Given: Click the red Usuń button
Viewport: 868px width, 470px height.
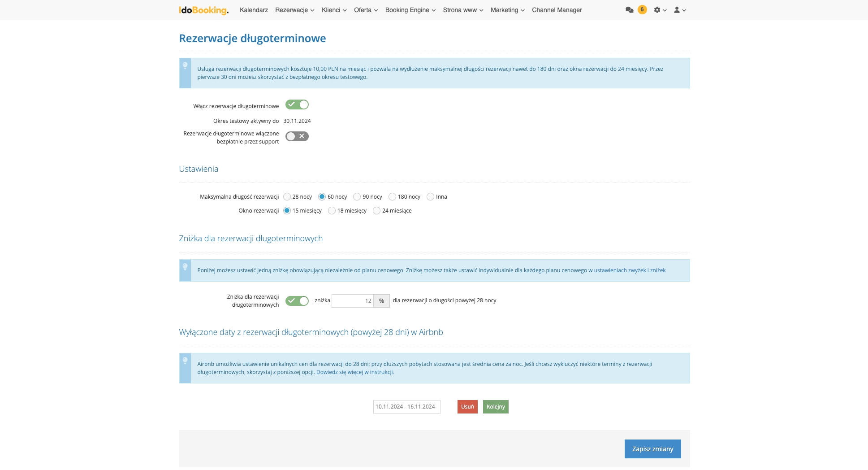Looking at the screenshot, I should click(x=467, y=407).
